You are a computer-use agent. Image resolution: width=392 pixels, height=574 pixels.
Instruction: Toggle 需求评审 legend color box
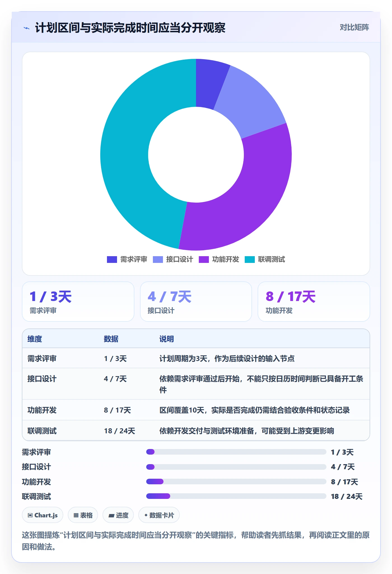click(112, 260)
